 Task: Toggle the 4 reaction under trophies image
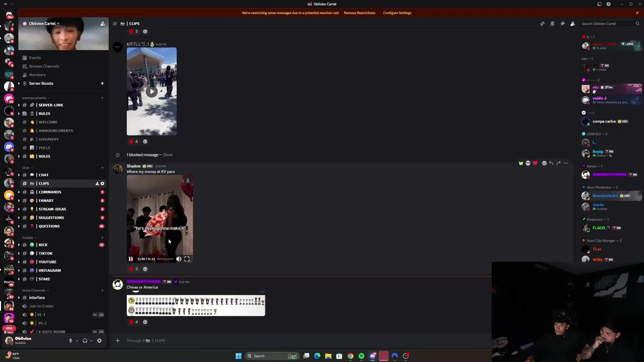click(133, 322)
